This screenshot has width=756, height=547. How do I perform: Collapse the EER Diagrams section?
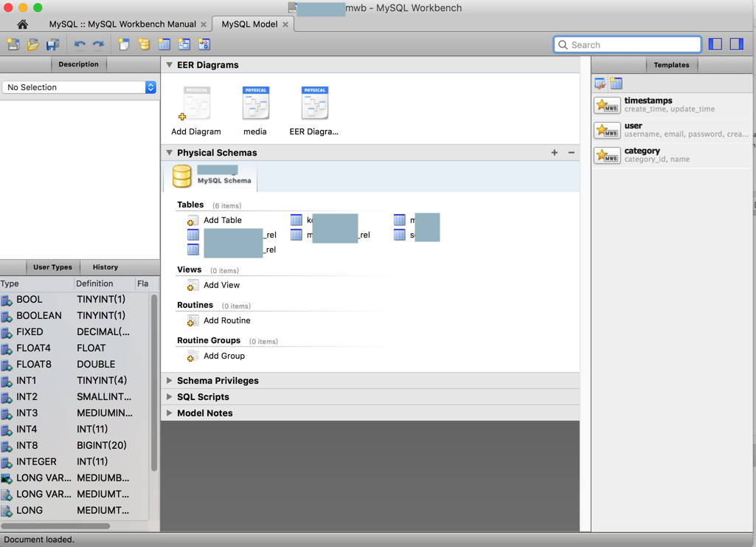[x=169, y=65]
